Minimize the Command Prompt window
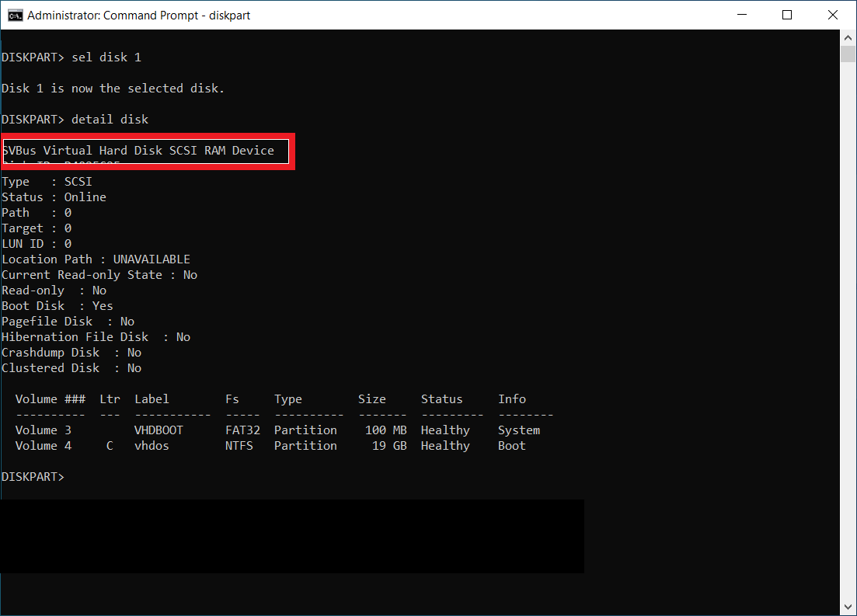The width and height of the screenshot is (857, 616). pos(742,15)
